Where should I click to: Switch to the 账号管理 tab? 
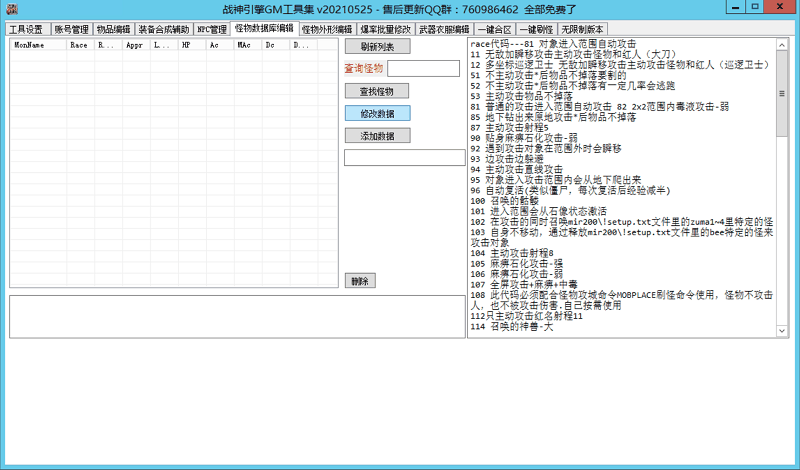70,29
